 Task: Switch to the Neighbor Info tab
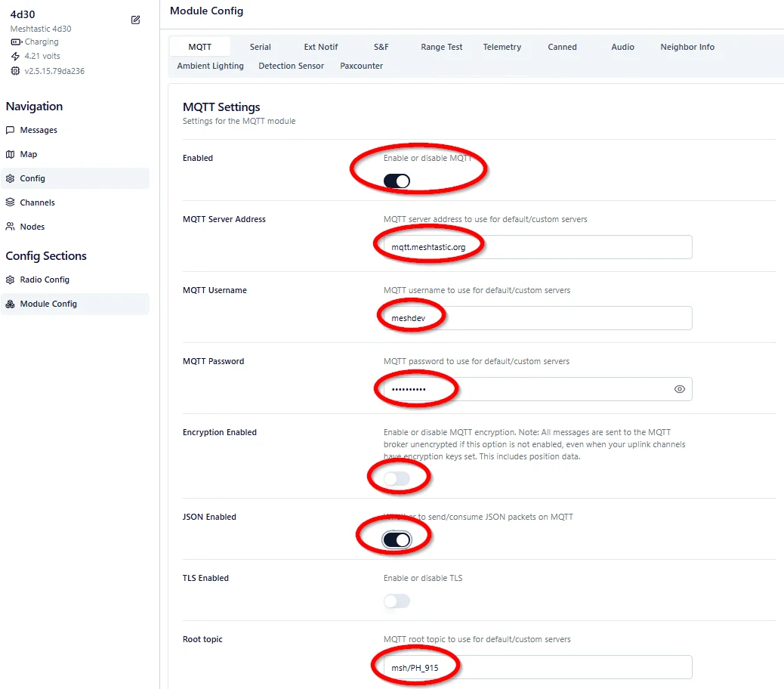coord(687,47)
